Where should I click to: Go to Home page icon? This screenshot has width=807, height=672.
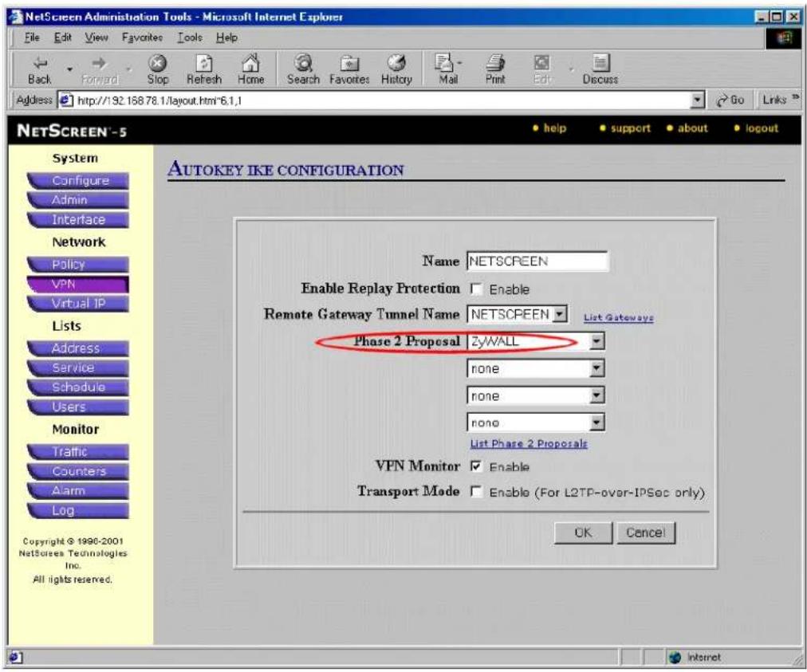tap(250, 63)
